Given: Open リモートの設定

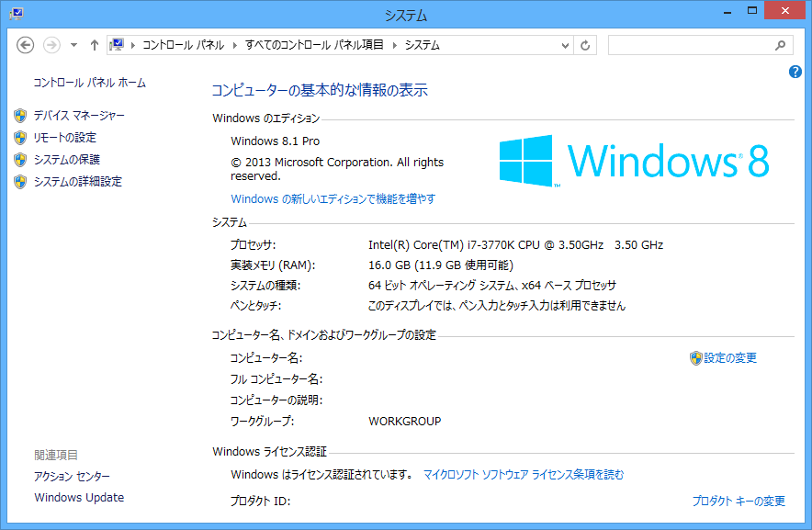Looking at the screenshot, I should coord(64,137).
